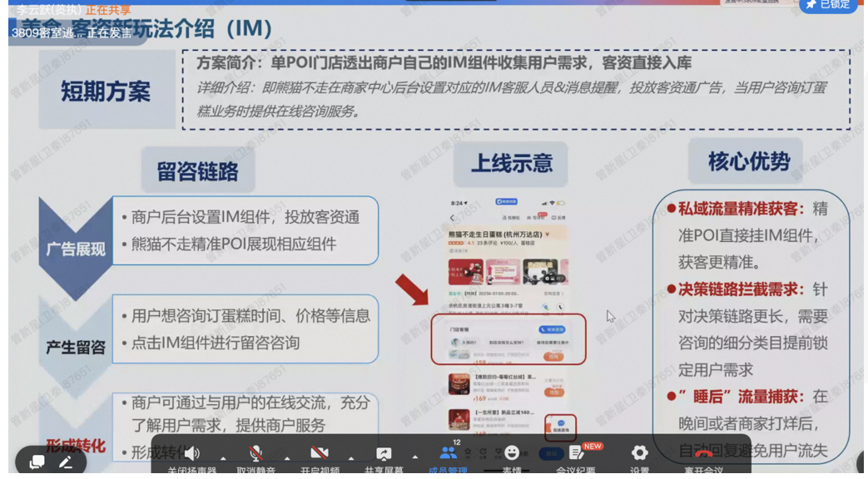868x479 pixels.
Task: Start 共享屏幕 screen sharing
Action: point(383,452)
